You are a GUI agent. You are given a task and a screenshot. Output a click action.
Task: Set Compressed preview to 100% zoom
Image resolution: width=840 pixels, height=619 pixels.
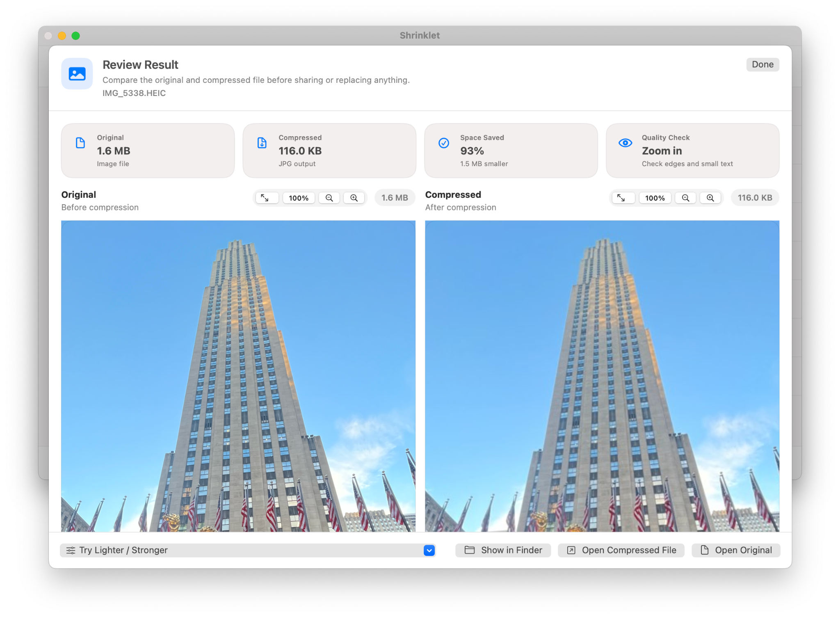pos(655,198)
